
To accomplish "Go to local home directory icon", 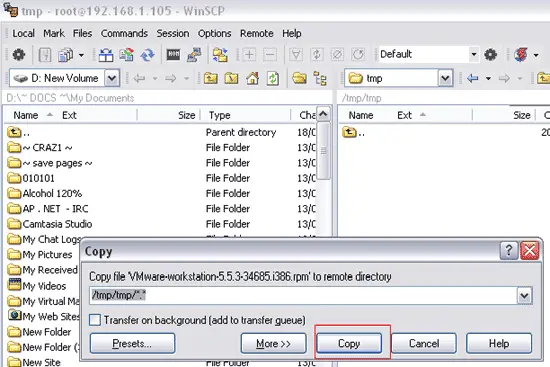I will click(252, 78).
